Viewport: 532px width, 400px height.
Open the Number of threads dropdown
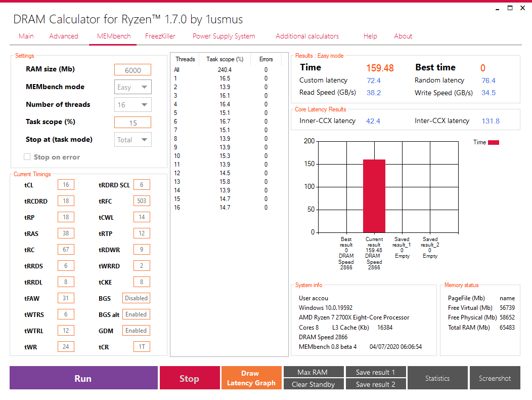(132, 105)
